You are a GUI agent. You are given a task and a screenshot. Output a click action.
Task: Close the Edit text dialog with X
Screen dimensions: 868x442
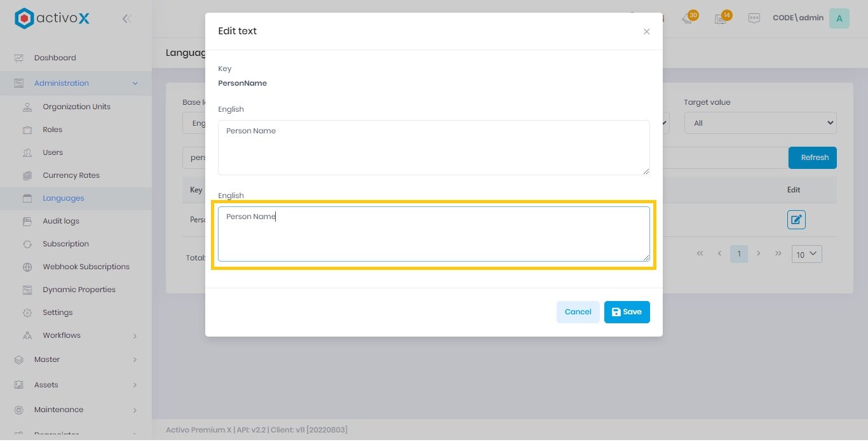[x=646, y=32]
